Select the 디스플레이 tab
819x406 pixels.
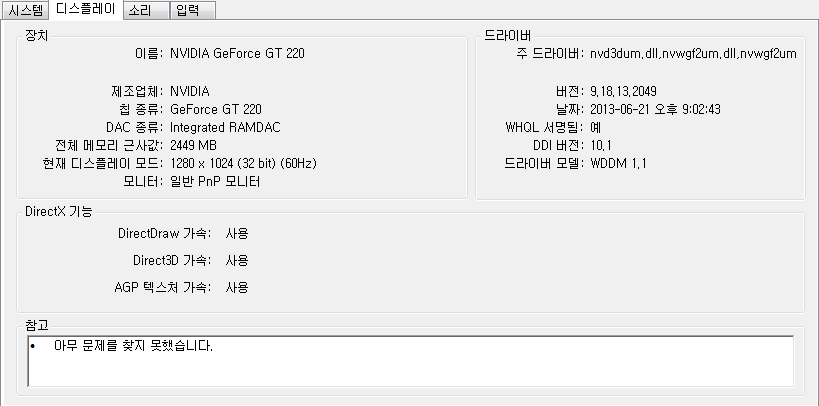tap(85, 9)
